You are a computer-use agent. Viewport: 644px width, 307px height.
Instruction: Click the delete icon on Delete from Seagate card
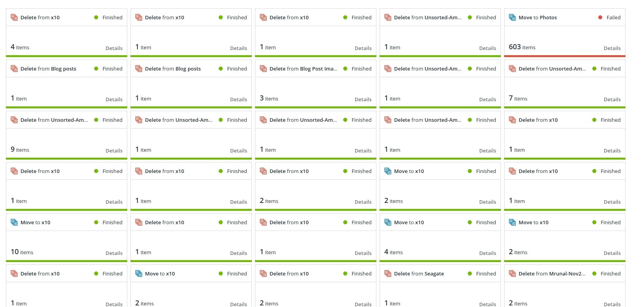click(388, 274)
